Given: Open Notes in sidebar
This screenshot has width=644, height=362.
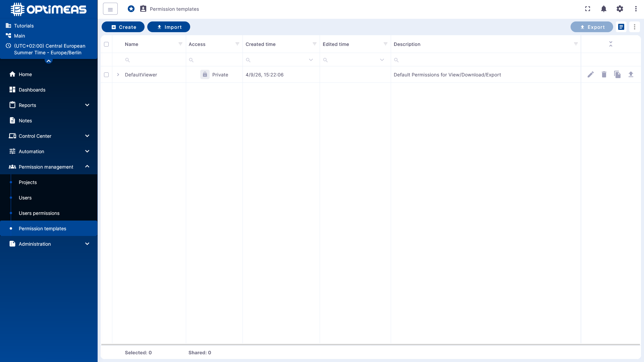Looking at the screenshot, I should (x=49, y=121).
